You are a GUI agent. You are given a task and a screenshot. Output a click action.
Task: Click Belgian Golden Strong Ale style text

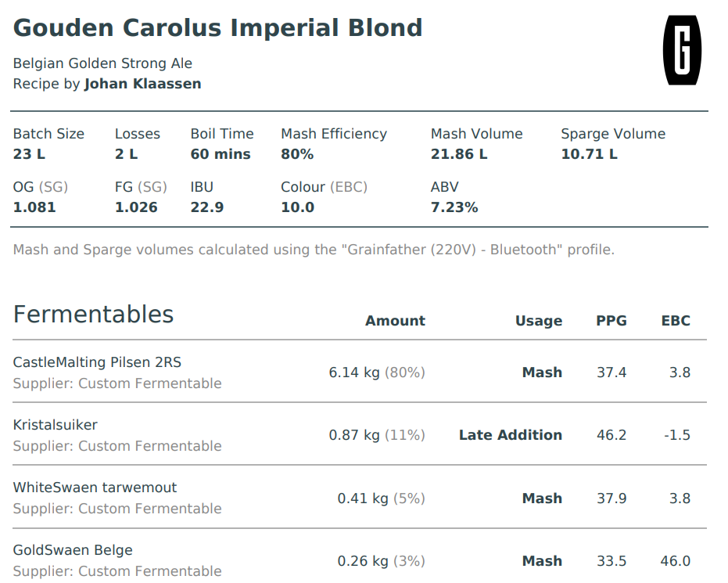(102, 63)
